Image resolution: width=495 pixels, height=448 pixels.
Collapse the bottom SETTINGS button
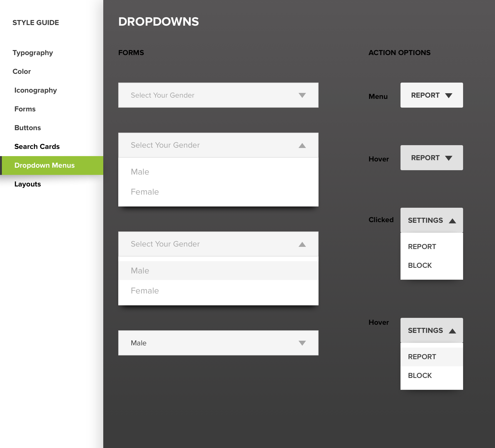point(432,330)
